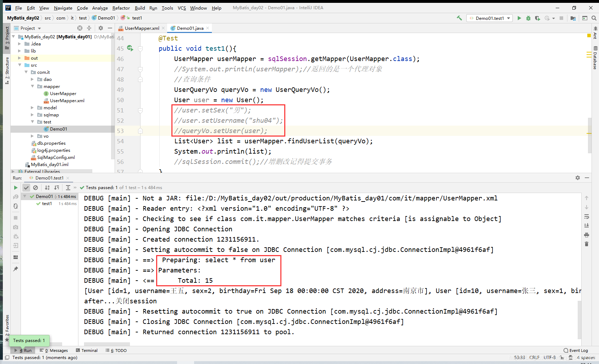Open Project panel settings gear
599x364 pixels.
click(101, 28)
